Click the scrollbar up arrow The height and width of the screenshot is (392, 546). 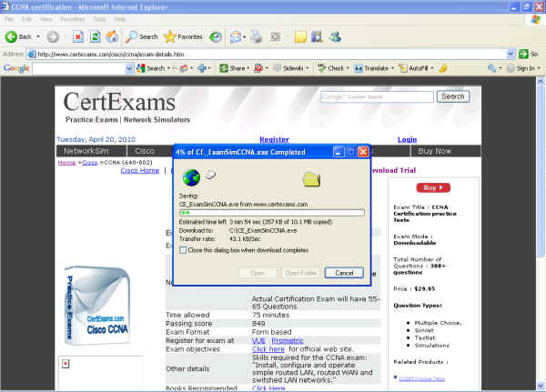tap(541, 82)
